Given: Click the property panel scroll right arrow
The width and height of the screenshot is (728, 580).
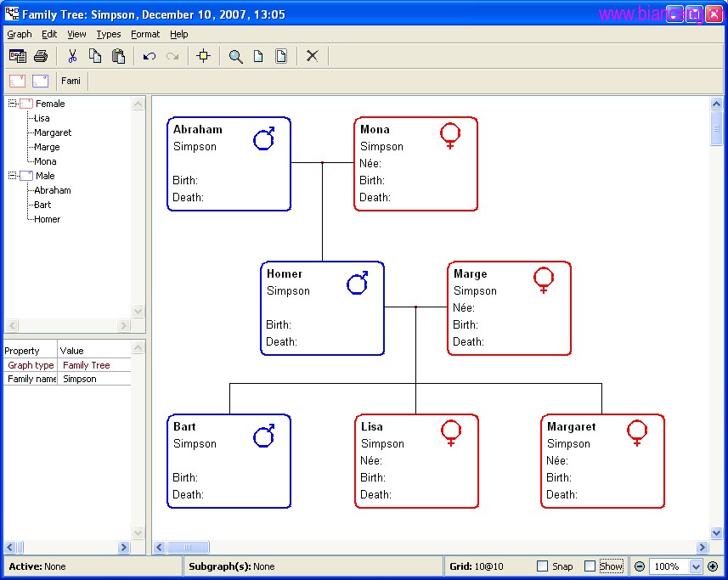Looking at the screenshot, I should [123, 547].
